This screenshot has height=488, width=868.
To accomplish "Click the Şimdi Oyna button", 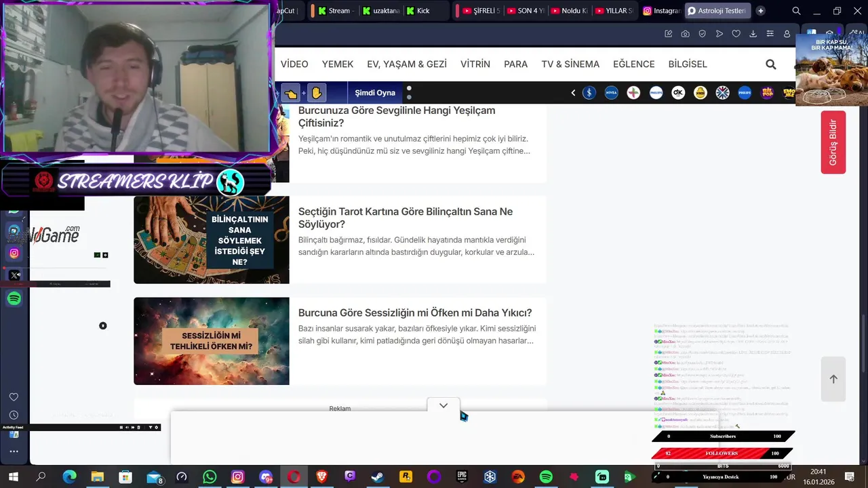I will pos(375,93).
